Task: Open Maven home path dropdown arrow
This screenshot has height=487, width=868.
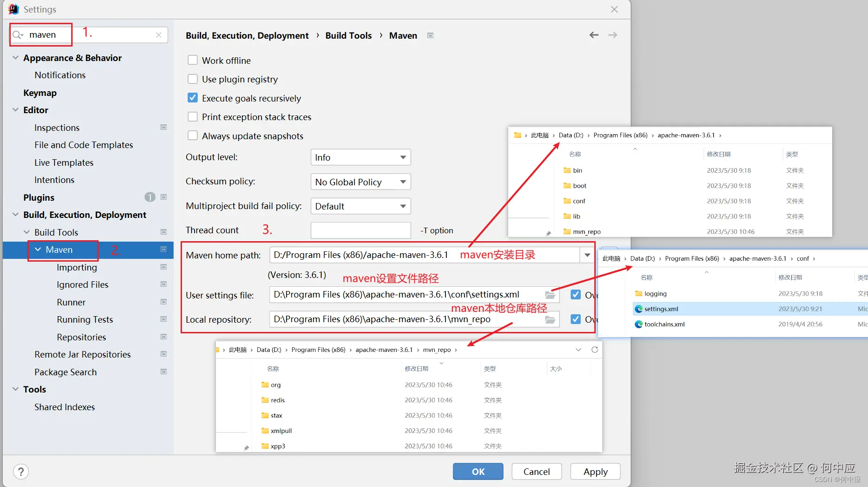Action: 587,255
